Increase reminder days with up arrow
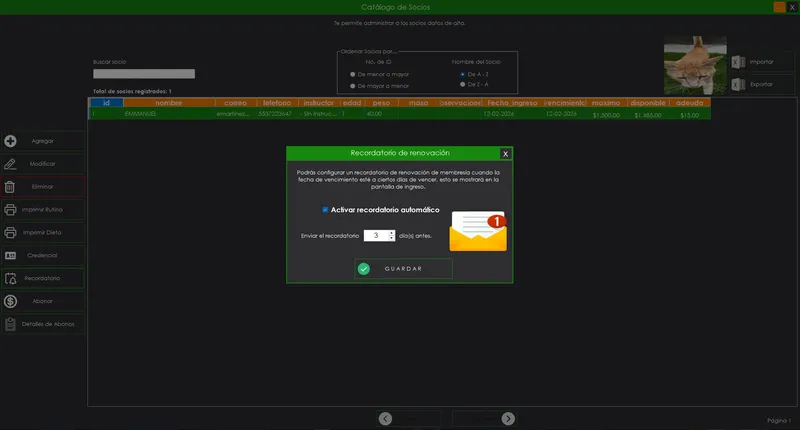The image size is (800, 430). 392,233
